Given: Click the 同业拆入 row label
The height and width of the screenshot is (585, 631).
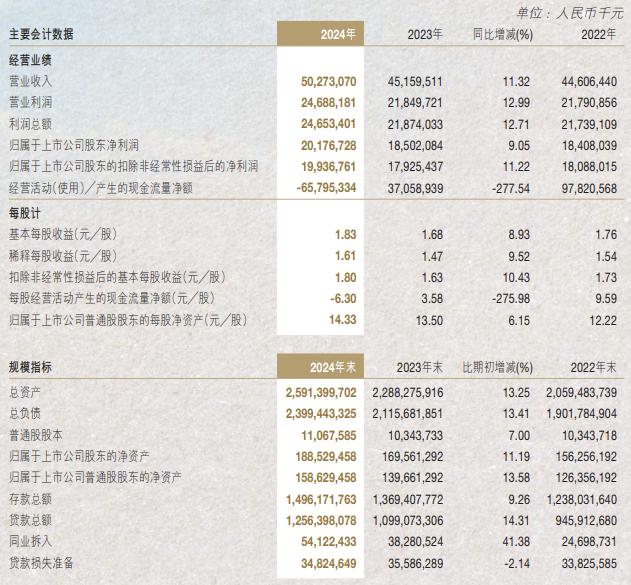Looking at the screenshot, I should pyautogui.click(x=30, y=541).
